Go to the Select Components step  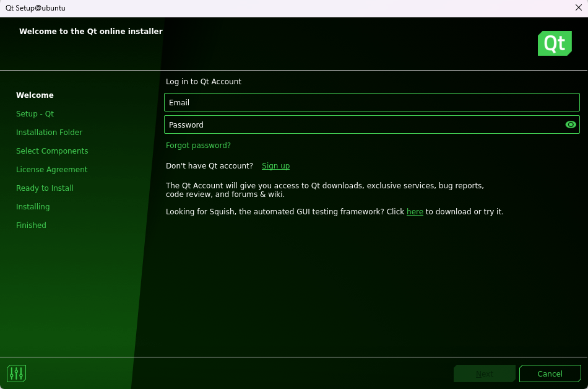pos(52,151)
